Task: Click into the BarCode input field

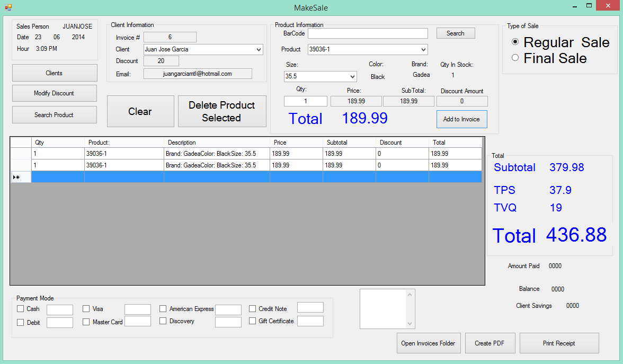Action: coord(368,33)
